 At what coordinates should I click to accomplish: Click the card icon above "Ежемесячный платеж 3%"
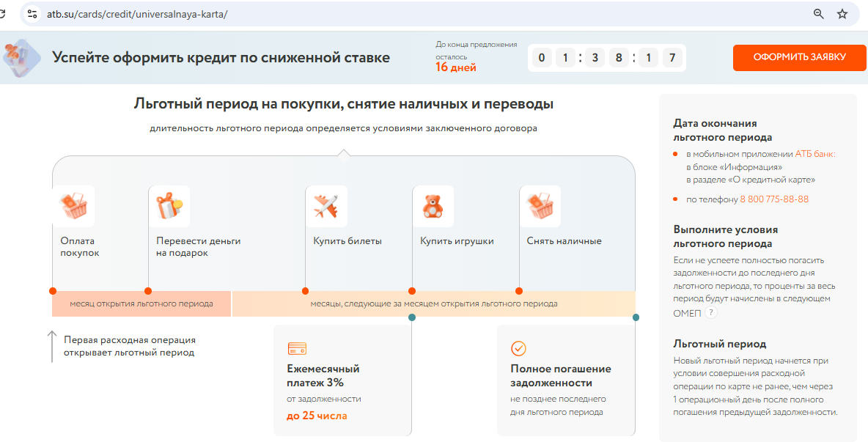pyautogui.click(x=297, y=348)
